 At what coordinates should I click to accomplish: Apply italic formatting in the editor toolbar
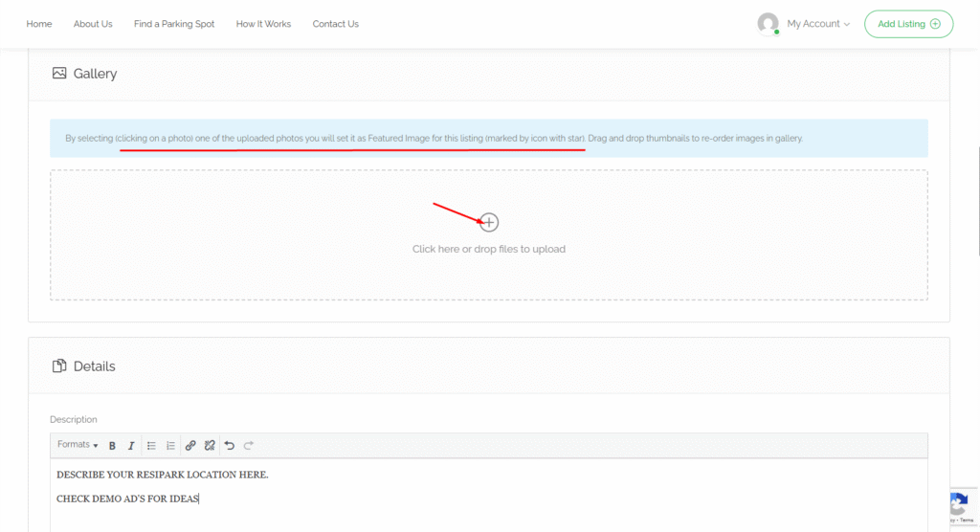(x=131, y=446)
